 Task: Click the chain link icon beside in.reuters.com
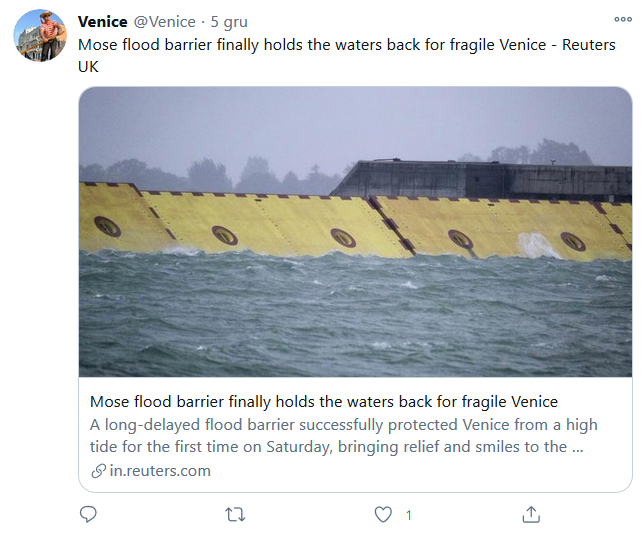coord(98,471)
